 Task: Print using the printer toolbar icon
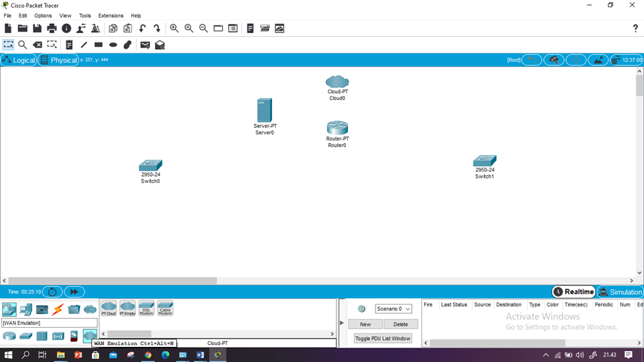point(52,28)
